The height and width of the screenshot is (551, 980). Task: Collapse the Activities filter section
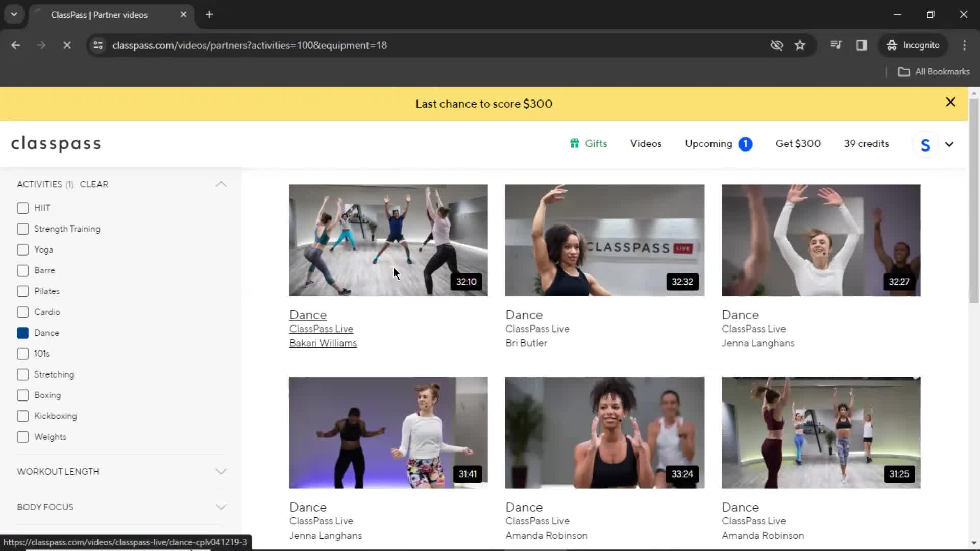pyautogui.click(x=221, y=184)
